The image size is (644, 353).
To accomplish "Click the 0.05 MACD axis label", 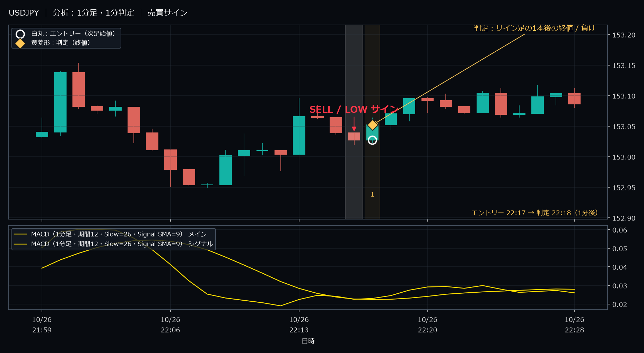I will click(x=620, y=249).
